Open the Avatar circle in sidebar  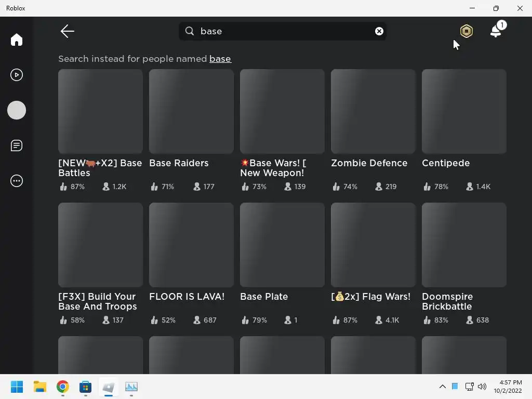tap(16, 110)
